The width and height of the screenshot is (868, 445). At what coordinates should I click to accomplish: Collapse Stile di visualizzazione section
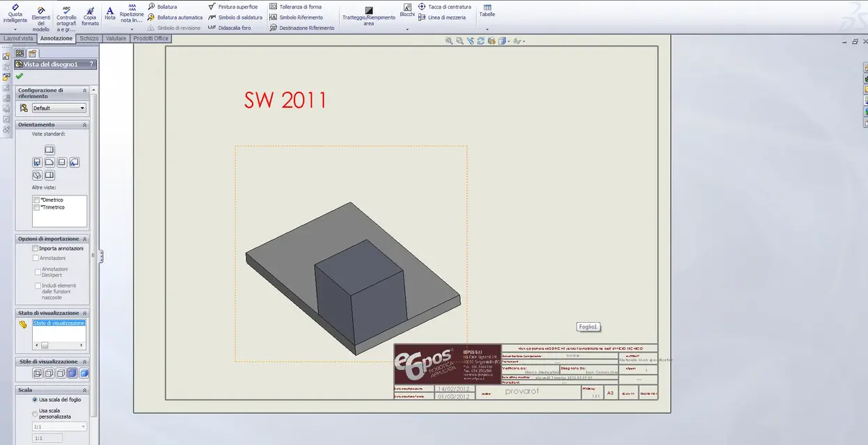85,362
